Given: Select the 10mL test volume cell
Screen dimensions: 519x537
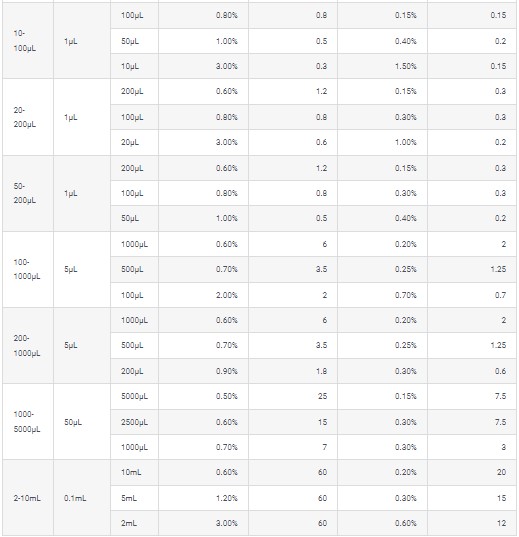Looking at the screenshot, I should click(x=134, y=472).
